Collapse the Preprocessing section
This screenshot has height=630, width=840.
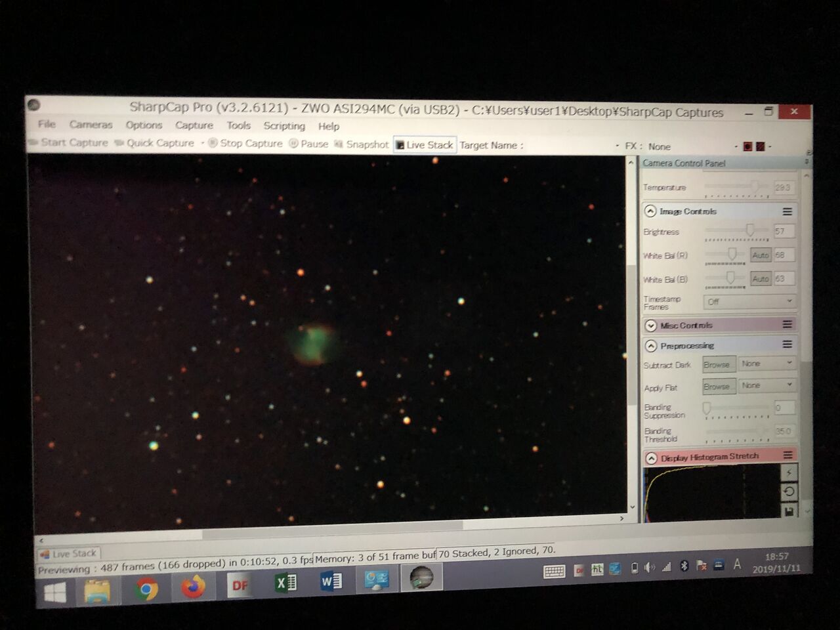(650, 346)
